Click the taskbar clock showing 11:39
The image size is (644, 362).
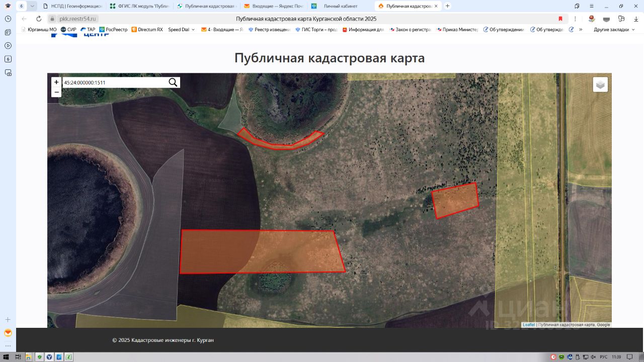tap(616, 357)
